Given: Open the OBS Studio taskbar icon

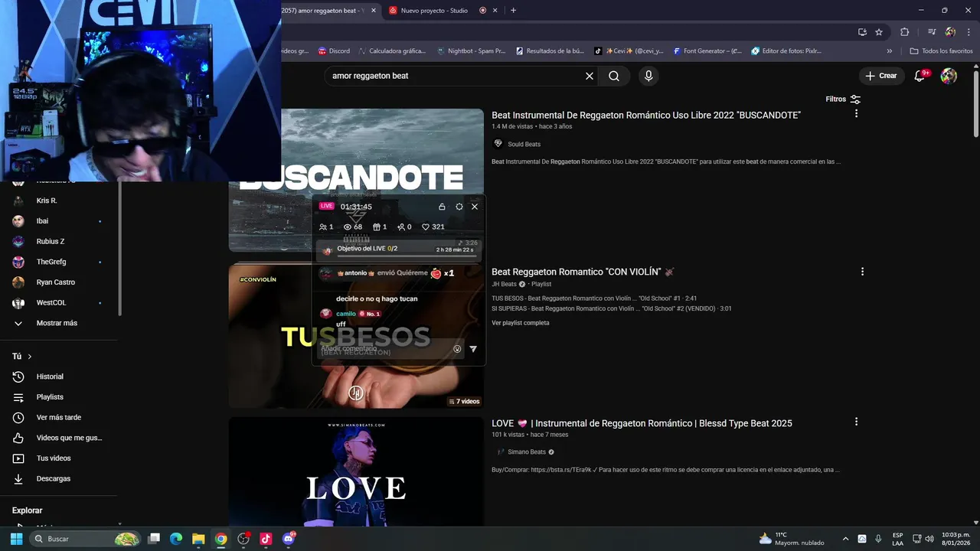Looking at the screenshot, I should pos(243,539).
